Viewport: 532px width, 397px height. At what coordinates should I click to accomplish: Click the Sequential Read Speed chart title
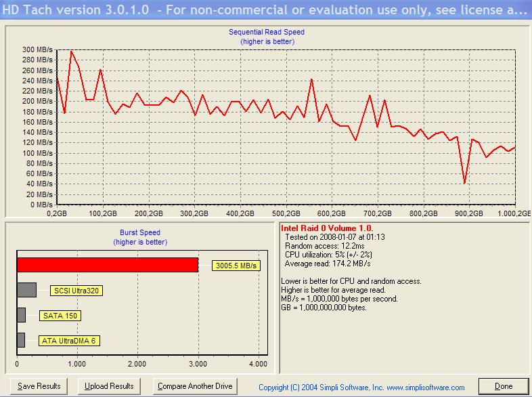267,32
